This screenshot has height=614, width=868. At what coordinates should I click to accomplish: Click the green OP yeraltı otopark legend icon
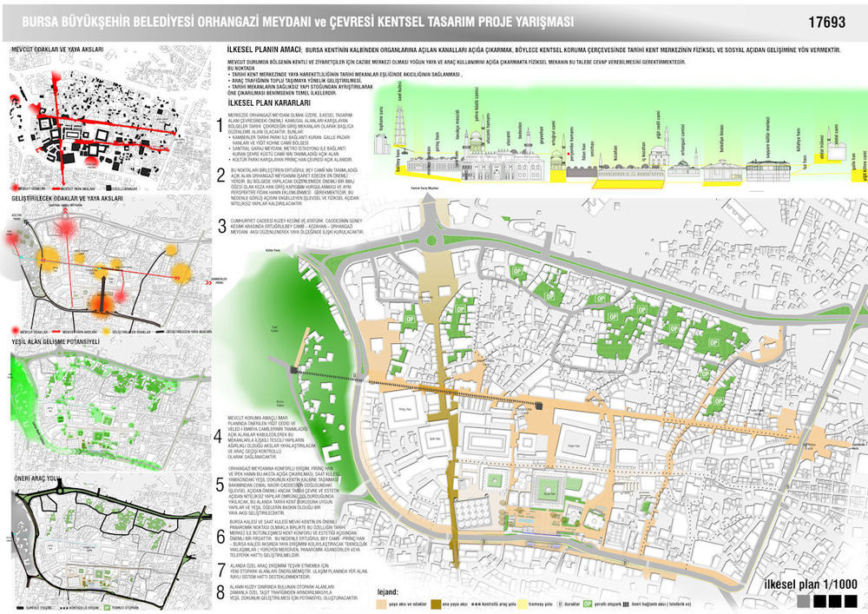click(x=588, y=604)
